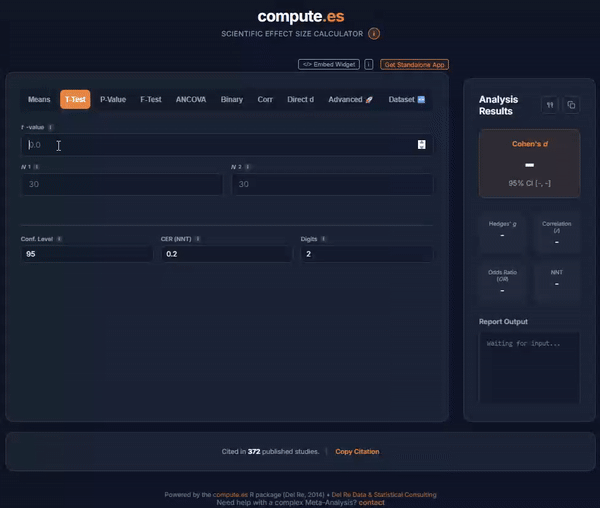This screenshot has height=508, width=600.
Task: Click the Embed Widget button
Action: pos(329,64)
